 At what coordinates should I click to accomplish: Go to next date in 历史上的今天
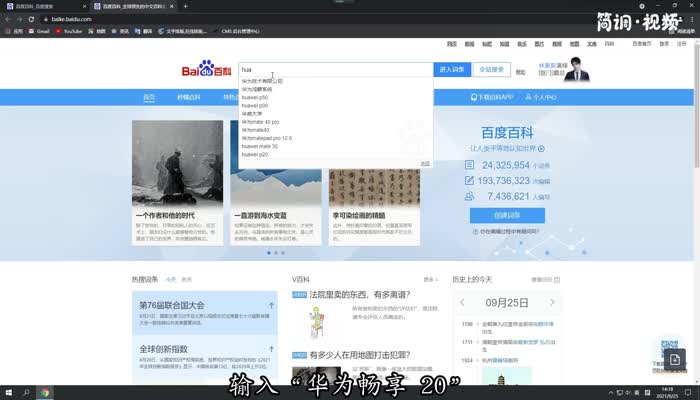coord(553,302)
